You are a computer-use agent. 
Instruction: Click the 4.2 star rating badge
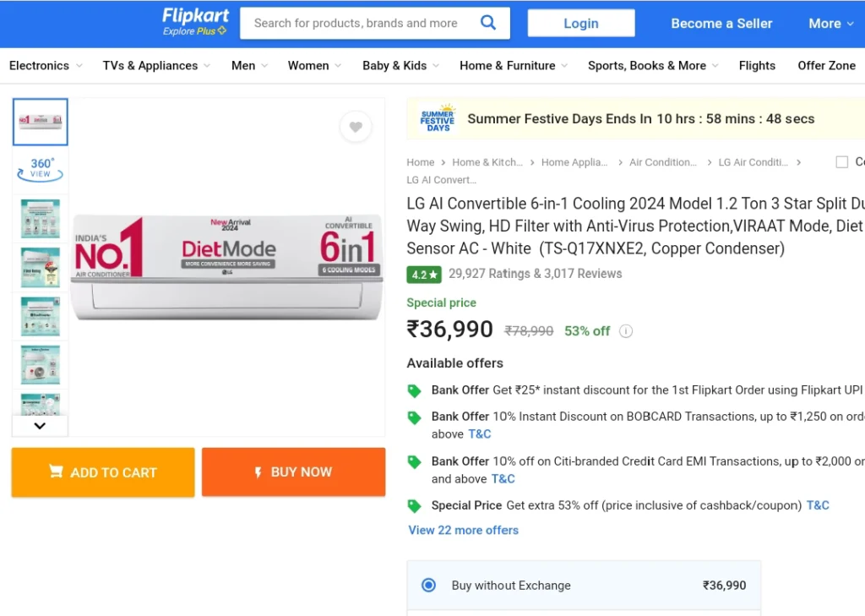point(424,275)
